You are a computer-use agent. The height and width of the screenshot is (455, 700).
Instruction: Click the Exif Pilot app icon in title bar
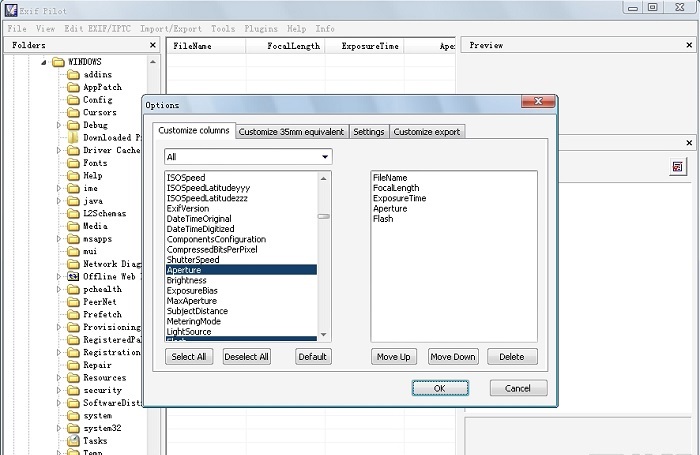coord(11,7)
